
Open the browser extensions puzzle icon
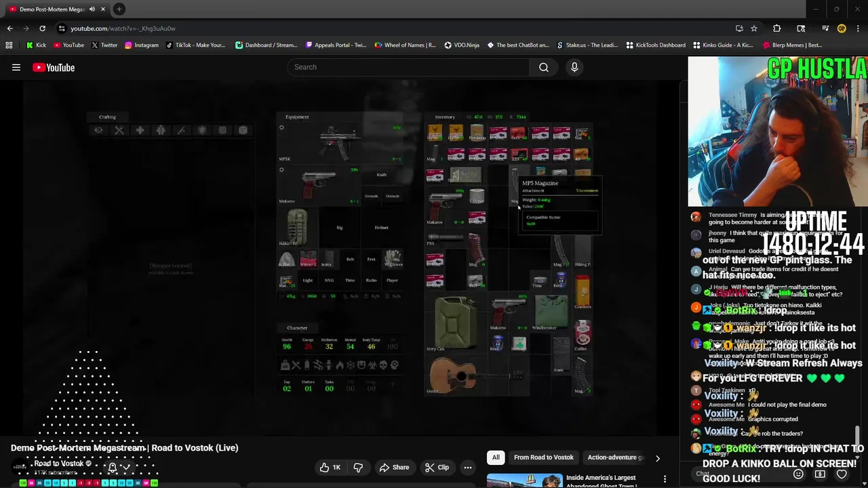(776, 28)
